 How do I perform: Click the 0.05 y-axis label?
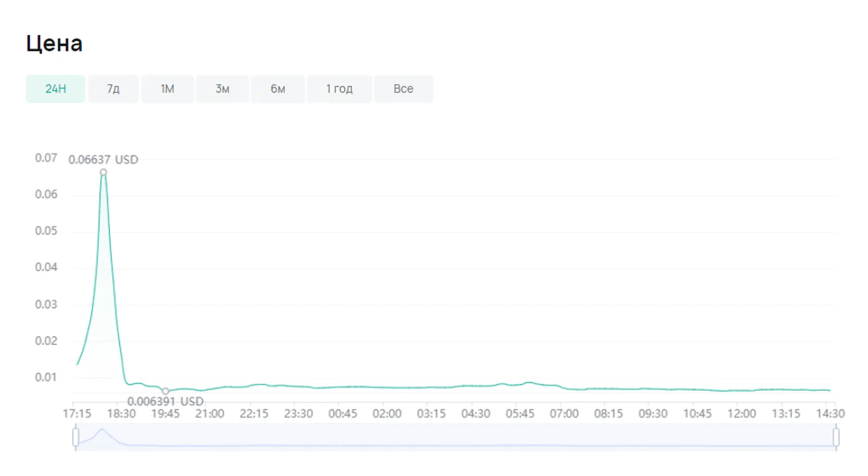[x=46, y=230]
